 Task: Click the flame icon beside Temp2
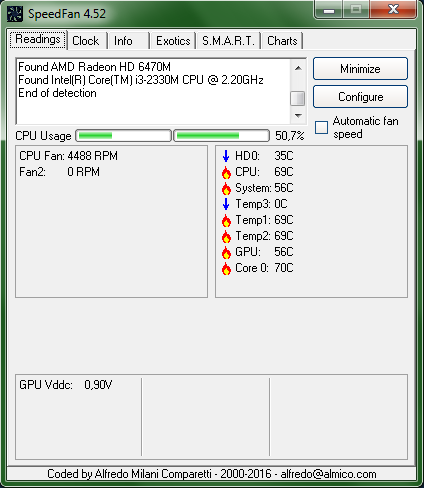pos(226,236)
